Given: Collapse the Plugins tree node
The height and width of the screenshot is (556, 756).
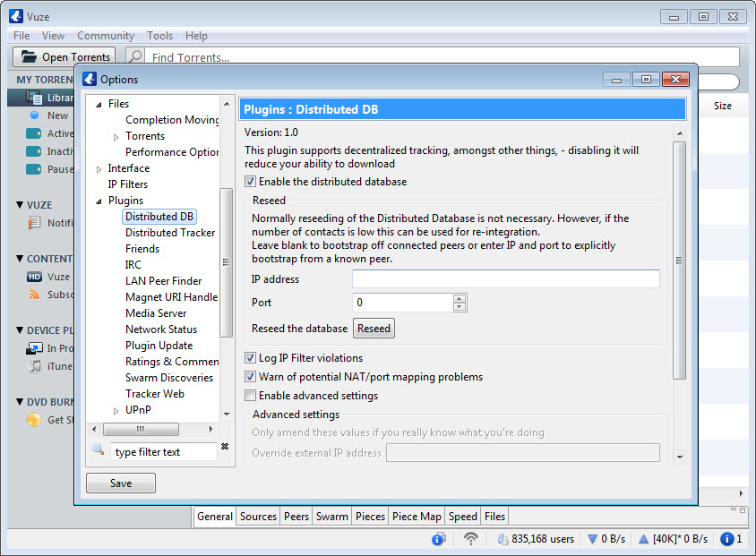Looking at the screenshot, I should coord(99,201).
